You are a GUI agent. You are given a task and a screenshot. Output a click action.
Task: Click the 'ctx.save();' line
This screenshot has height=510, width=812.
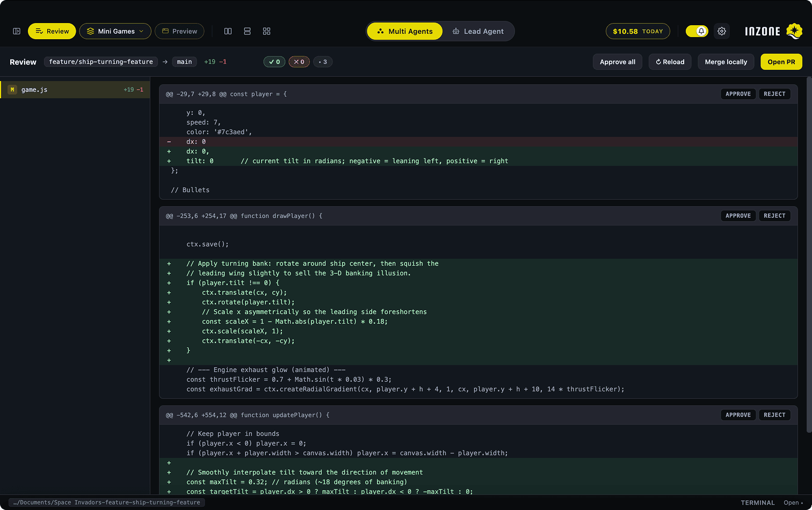pyautogui.click(x=478, y=244)
